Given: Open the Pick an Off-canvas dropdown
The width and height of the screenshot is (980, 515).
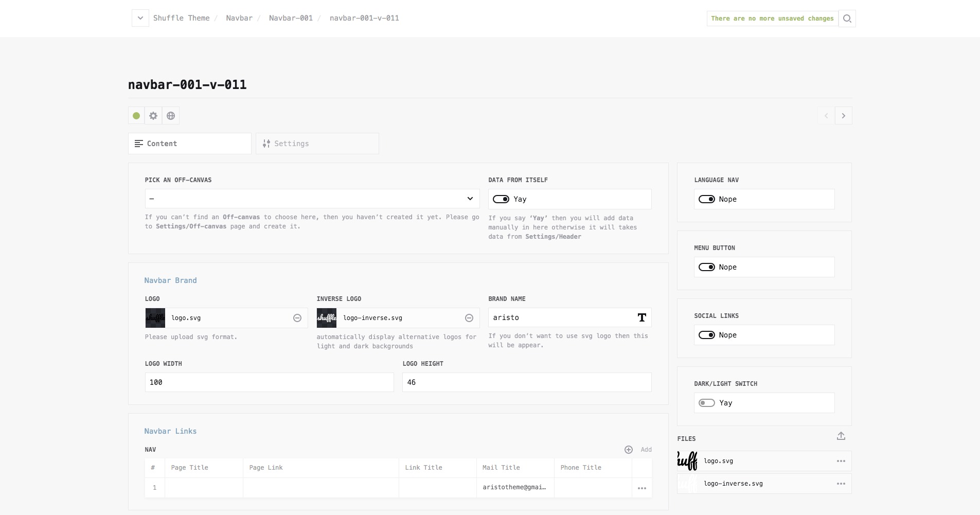Looking at the screenshot, I should point(312,199).
